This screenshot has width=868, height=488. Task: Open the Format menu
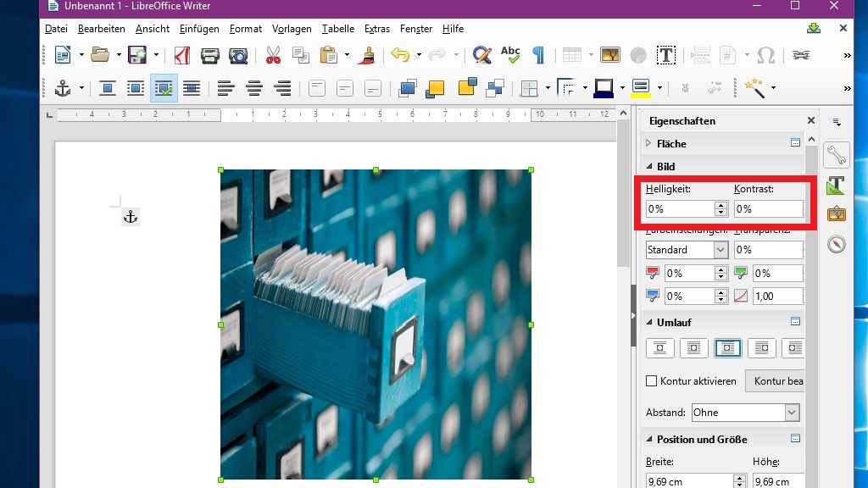(245, 28)
